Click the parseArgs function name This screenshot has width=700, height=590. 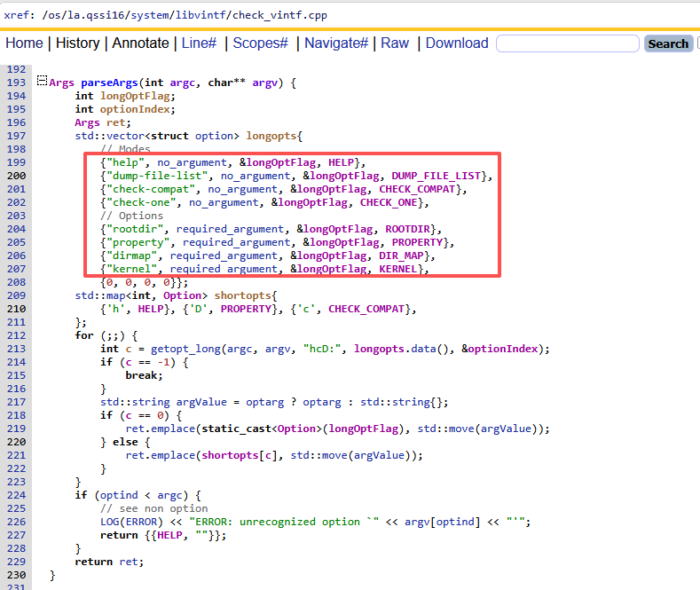[109, 83]
